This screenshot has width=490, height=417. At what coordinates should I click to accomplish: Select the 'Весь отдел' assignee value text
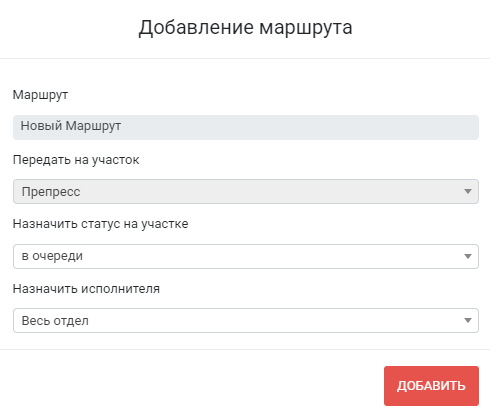(55, 321)
